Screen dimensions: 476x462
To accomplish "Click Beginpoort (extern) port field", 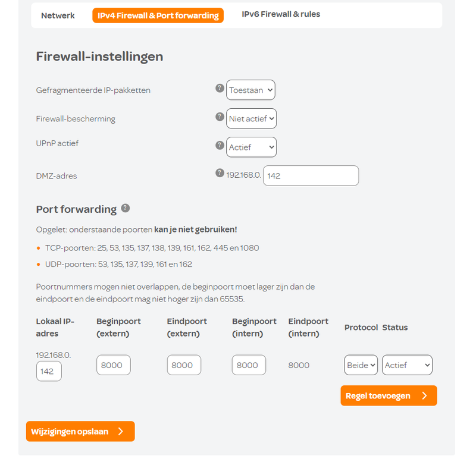I will click(x=113, y=365).
